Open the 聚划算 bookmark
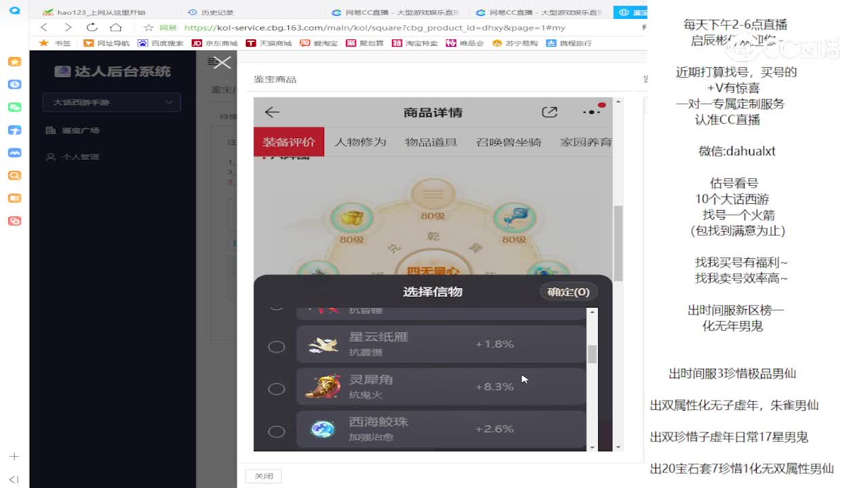Image resolution: width=868 pixels, height=488 pixels. (x=365, y=43)
